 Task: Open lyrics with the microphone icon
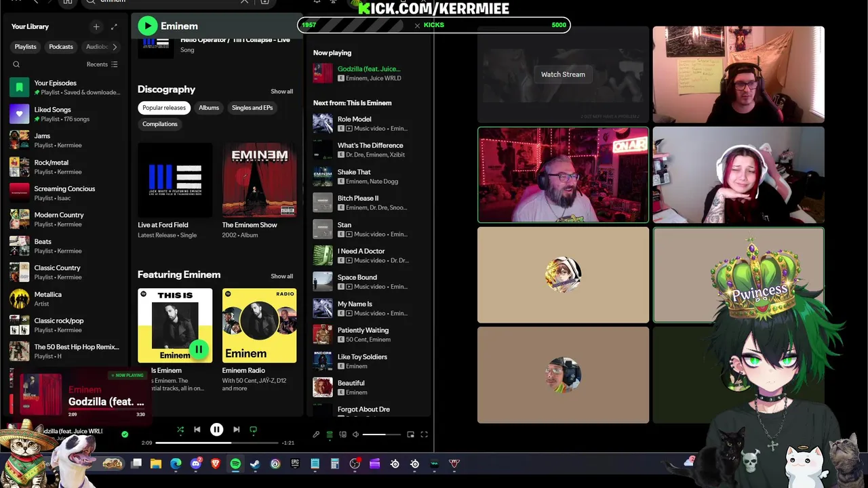(316, 434)
